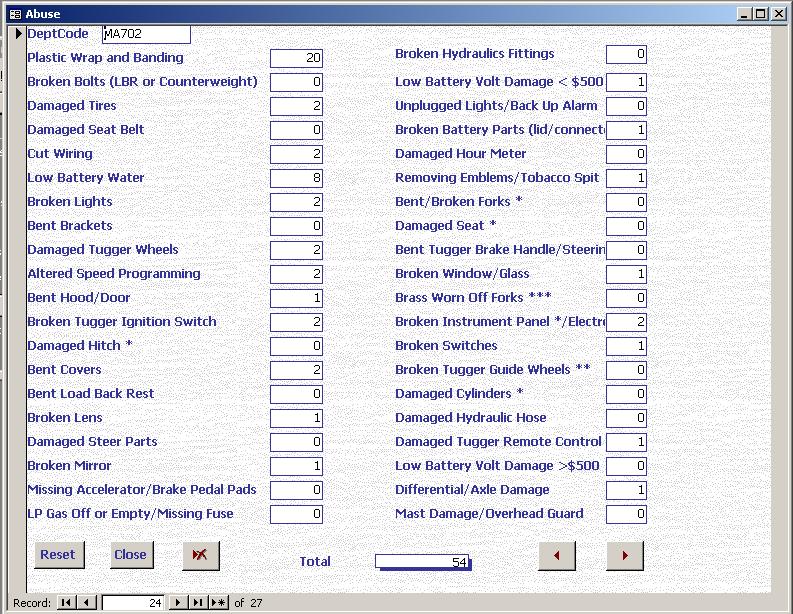Edit Broken Battery Parts value box
The width and height of the screenshot is (793, 614).
click(x=626, y=130)
